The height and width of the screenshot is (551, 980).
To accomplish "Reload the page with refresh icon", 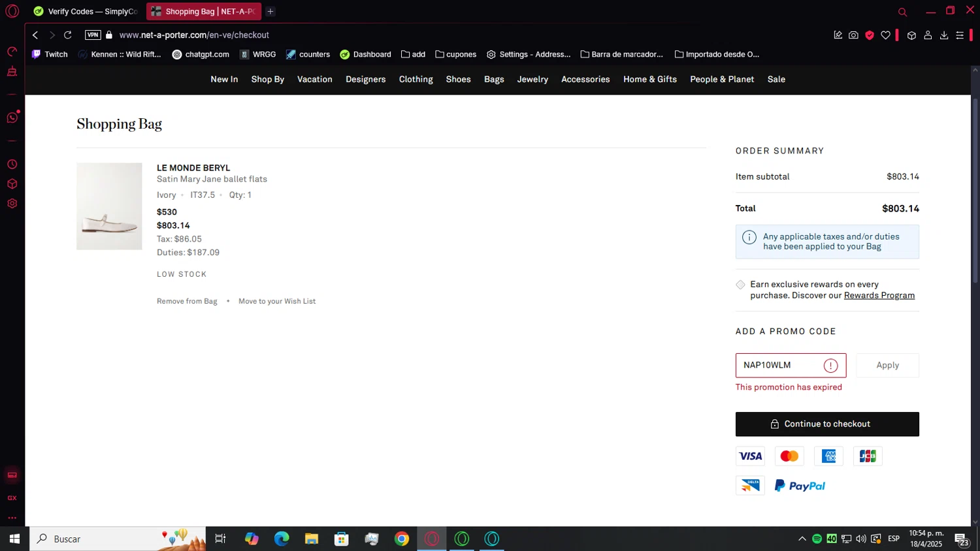I will pyautogui.click(x=67, y=35).
